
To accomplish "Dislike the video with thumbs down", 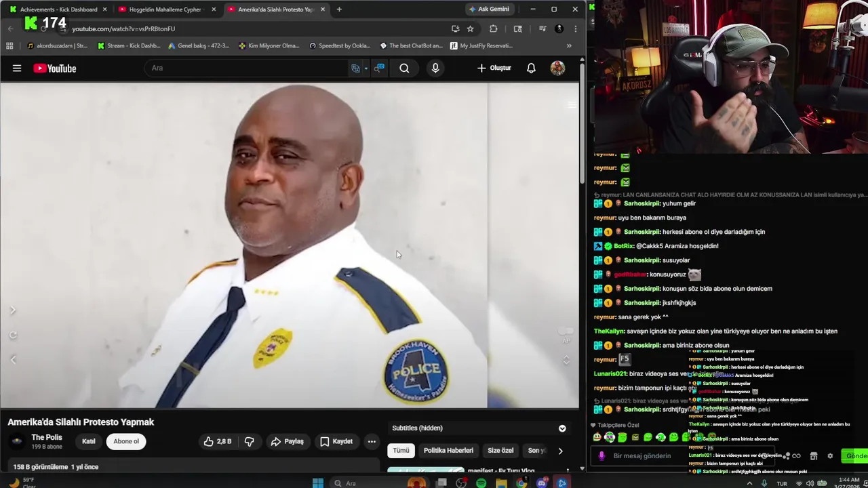I will click(250, 441).
